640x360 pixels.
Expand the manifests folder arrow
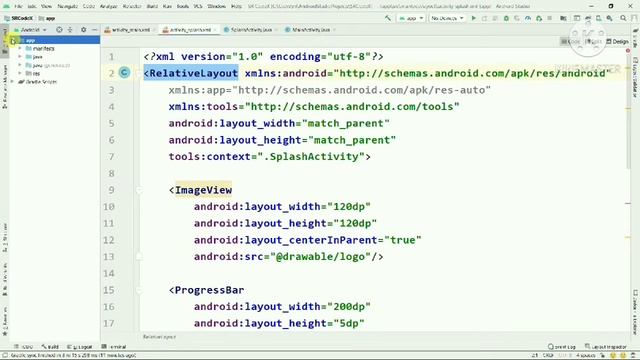point(20,49)
